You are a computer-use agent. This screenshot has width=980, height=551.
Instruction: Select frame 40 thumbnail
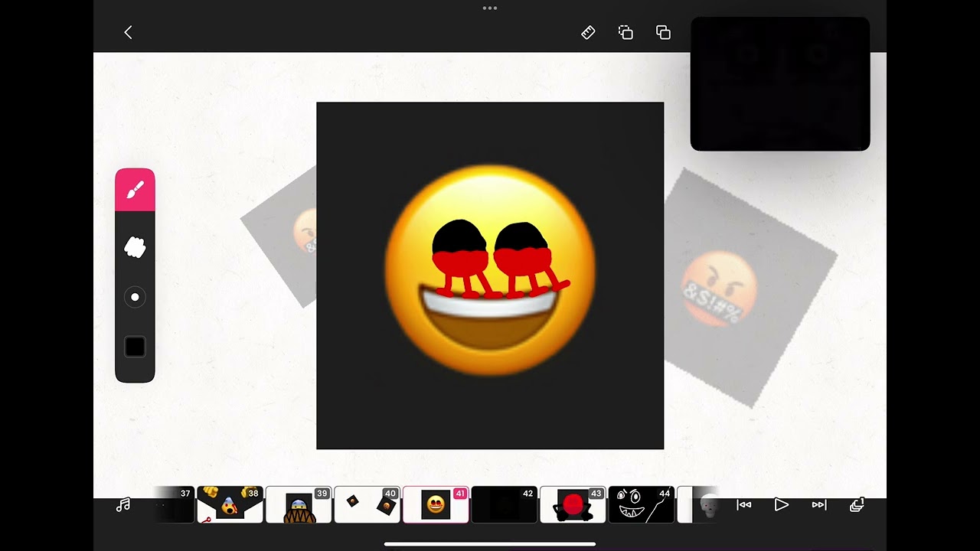pyautogui.click(x=367, y=505)
